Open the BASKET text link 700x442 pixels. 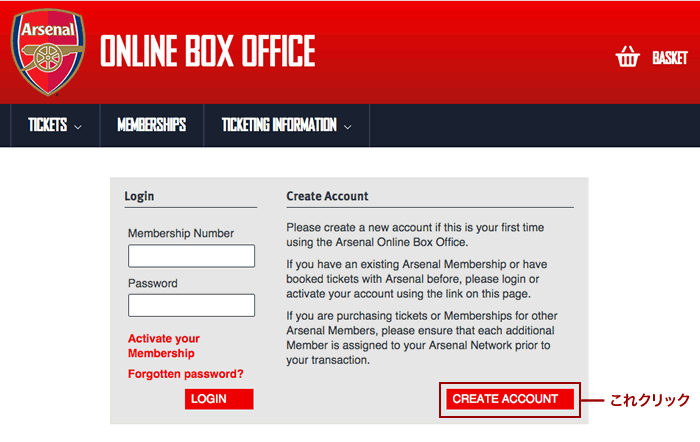click(x=670, y=58)
